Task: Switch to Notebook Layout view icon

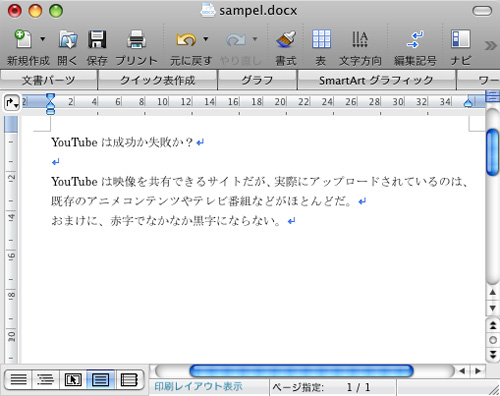Action: pos(129,379)
